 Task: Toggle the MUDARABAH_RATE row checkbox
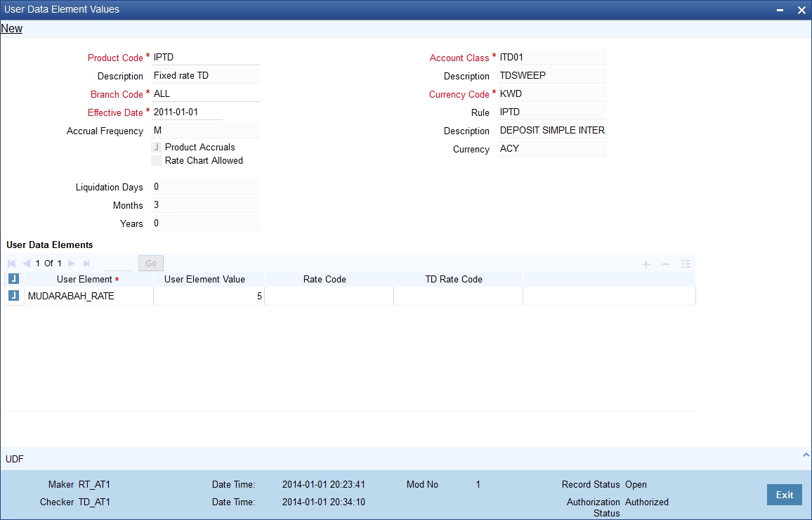[x=14, y=296]
